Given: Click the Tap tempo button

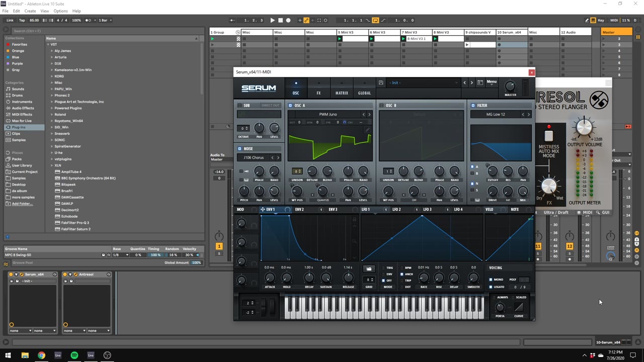Looking at the screenshot, I should pyautogui.click(x=22, y=20).
